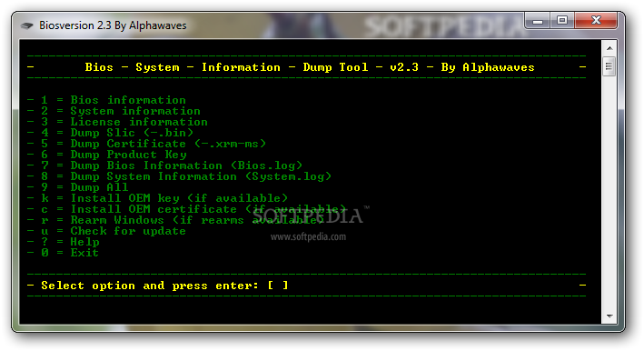Click 'k = Install OEM key' line
This screenshot has height=351, width=644.
click(x=157, y=198)
